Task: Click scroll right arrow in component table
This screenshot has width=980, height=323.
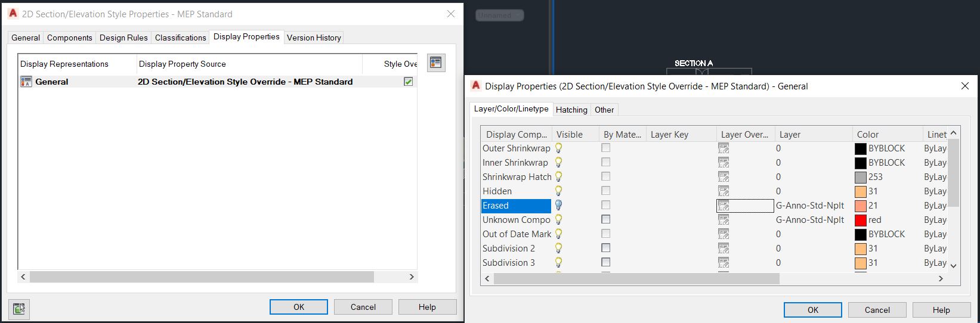Action: click(x=941, y=278)
